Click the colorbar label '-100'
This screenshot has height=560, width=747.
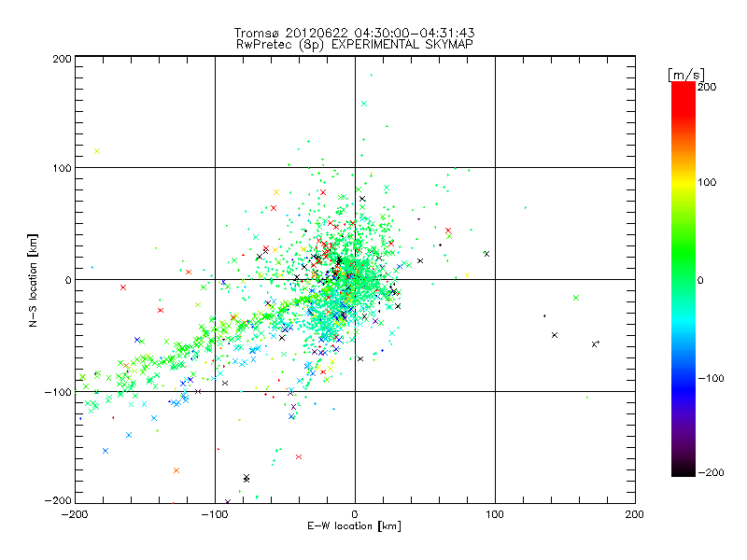click(711, 378)
